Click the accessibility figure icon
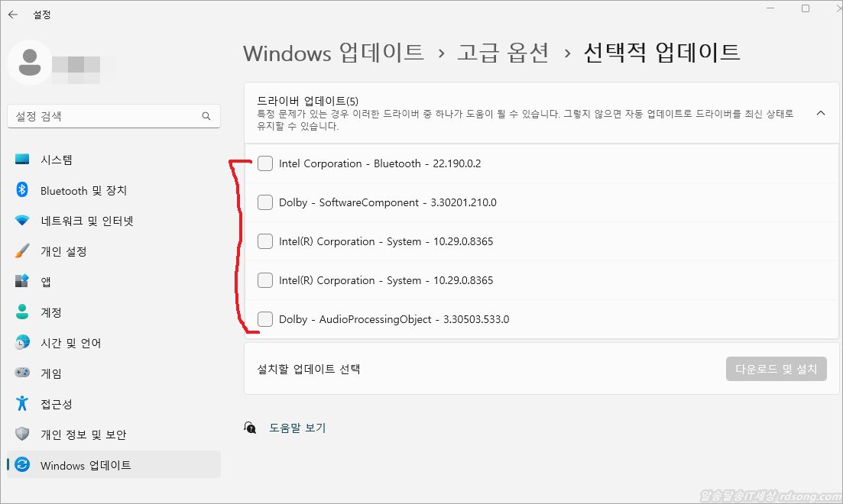 [22, 404]
